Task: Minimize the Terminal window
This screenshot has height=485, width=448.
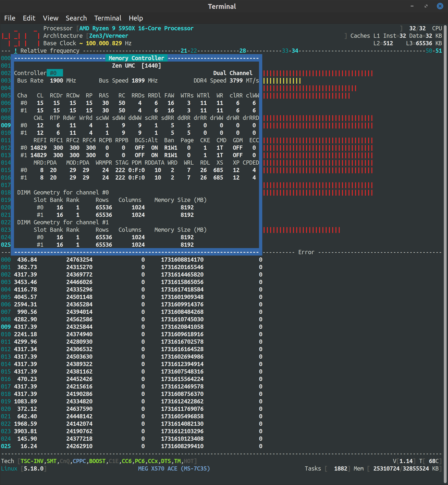Action: [412, 6]
